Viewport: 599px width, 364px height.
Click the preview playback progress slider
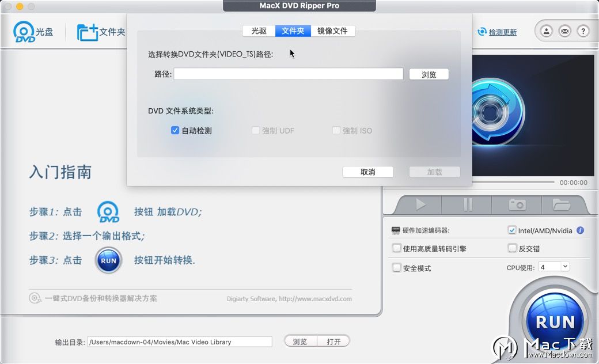point(513,183)
